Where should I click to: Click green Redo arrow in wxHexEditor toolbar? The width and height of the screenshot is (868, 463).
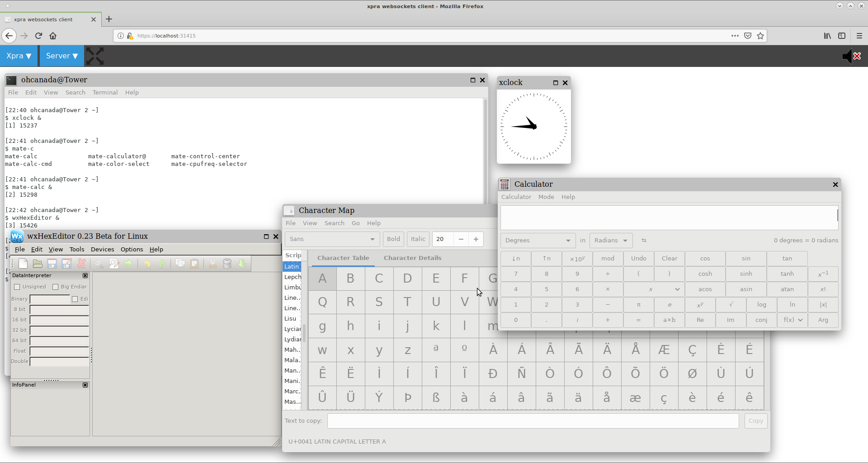[x=161, y=264]
